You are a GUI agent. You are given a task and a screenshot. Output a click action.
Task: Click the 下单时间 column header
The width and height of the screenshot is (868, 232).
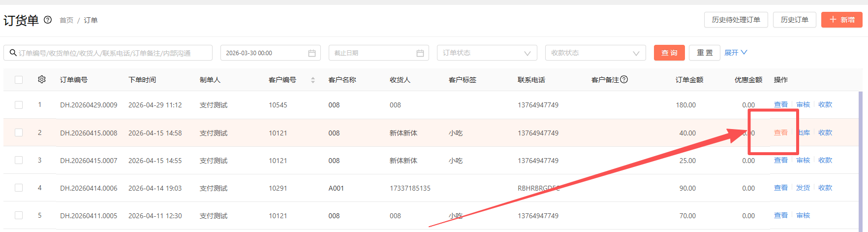click(x=142, y=80)
